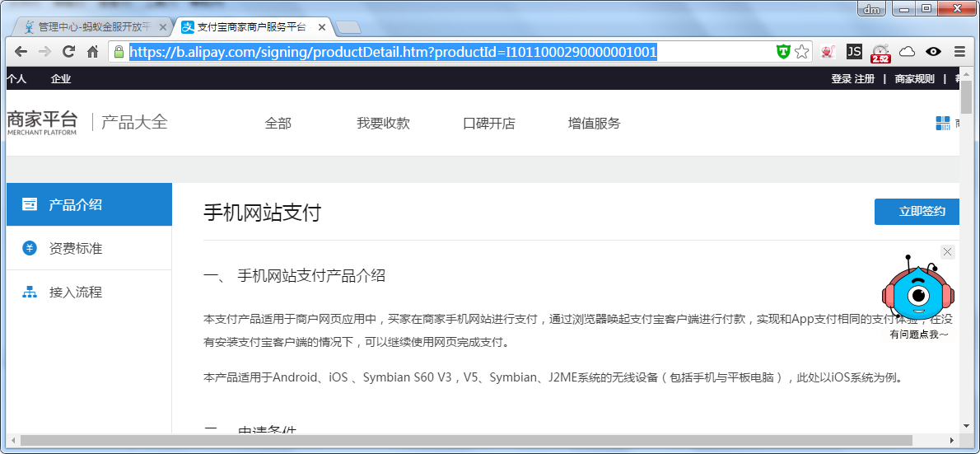This screenshot has width=980, height=454.
Task: Click the 注册 link
Action: click(x=865, y=79)
